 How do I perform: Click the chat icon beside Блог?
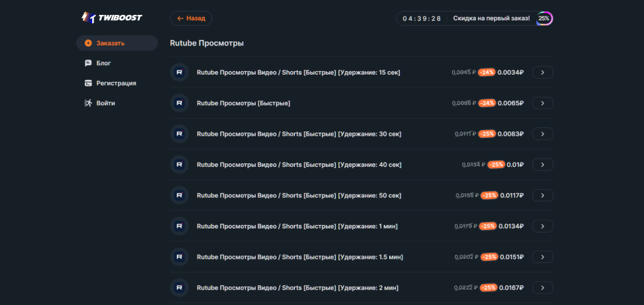click(x=88, y=63)
